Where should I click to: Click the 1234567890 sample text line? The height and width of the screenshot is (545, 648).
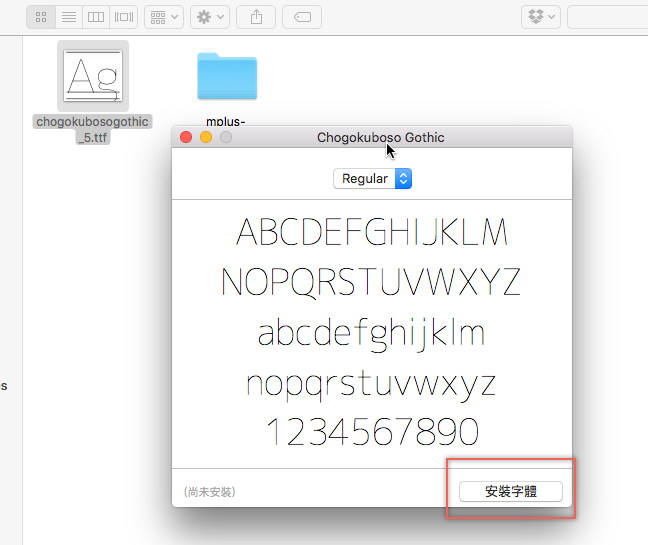(372, 432)
